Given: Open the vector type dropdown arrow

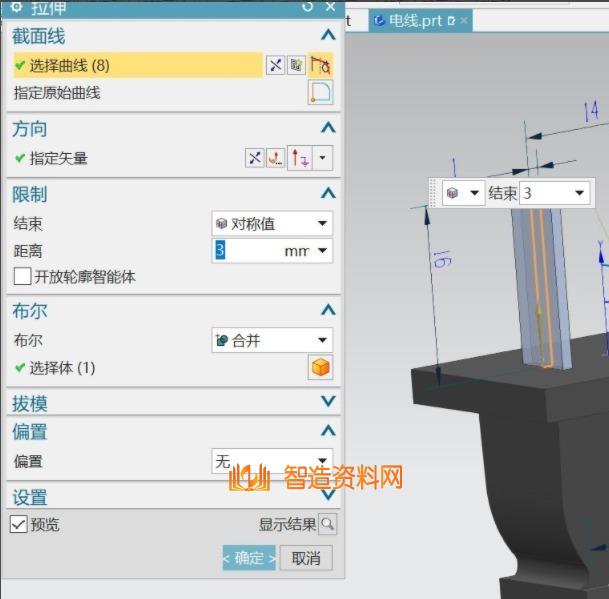Looking at the screenshot, I should click(322, 158).
